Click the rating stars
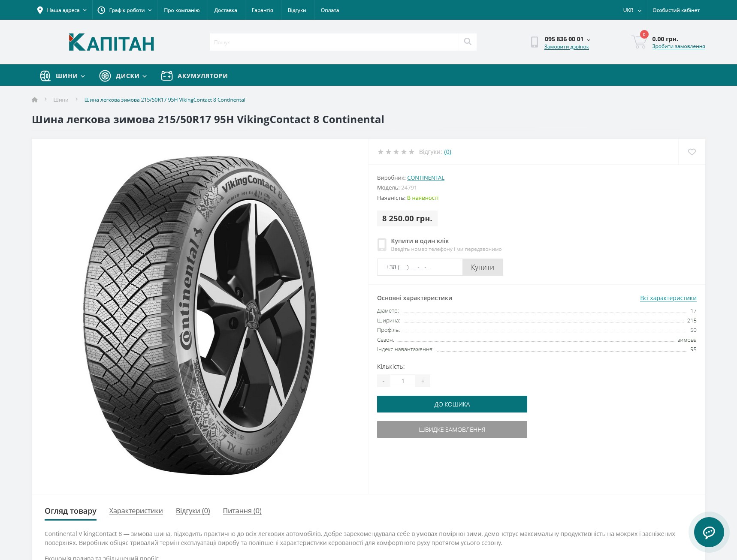 (x=396, y=152)
